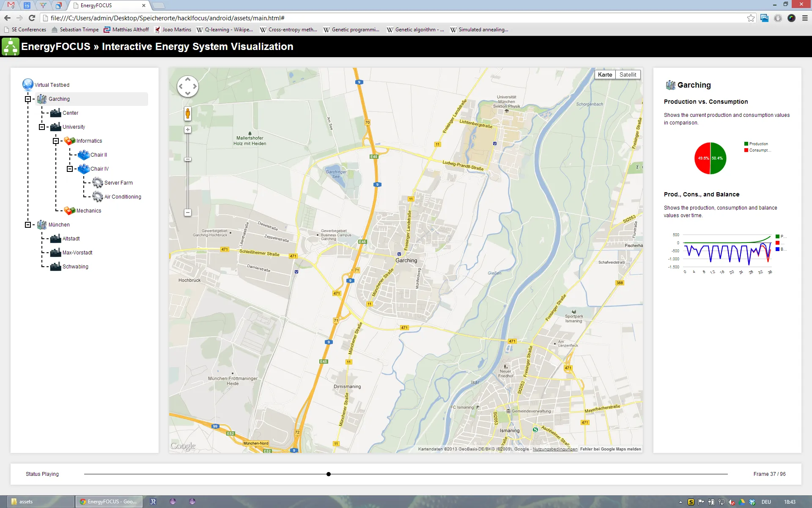Screen dimensions: 812x508
Task: Click Fehler bei Google Maps melden
Action: coord(611,449)
